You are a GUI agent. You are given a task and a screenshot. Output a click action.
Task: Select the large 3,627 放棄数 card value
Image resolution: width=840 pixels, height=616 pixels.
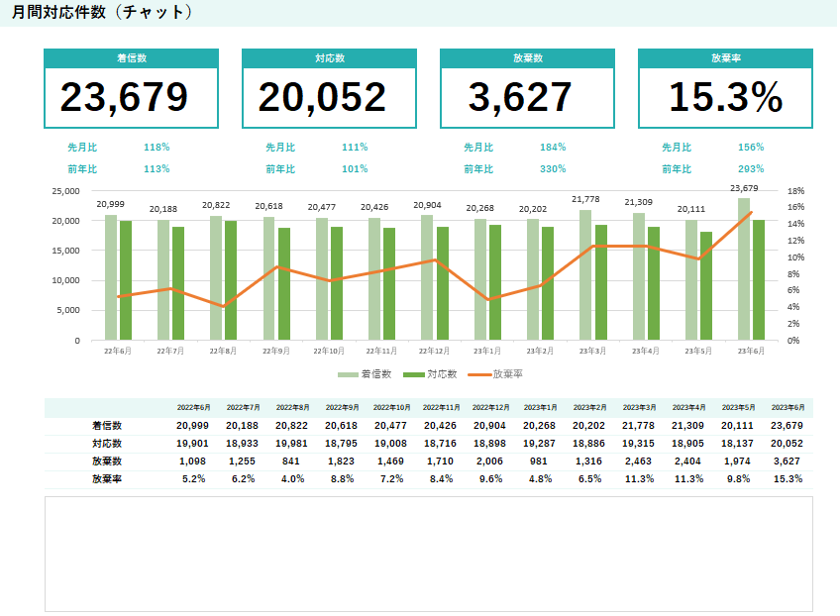520,97
